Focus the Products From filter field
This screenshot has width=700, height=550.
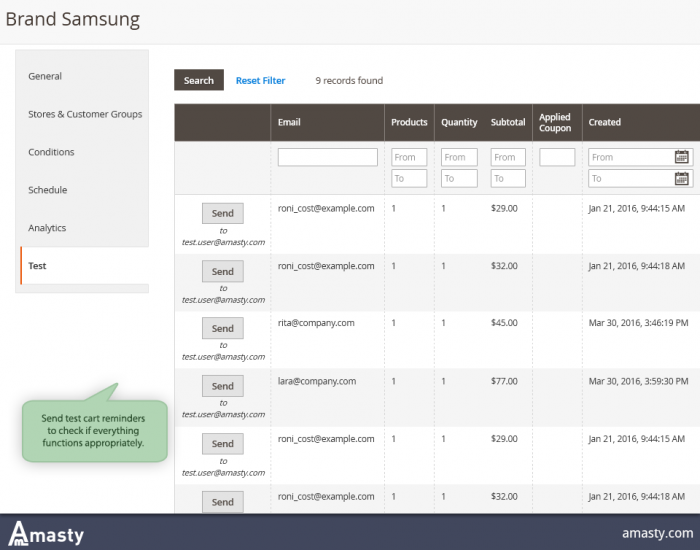(x=409, y=157)
